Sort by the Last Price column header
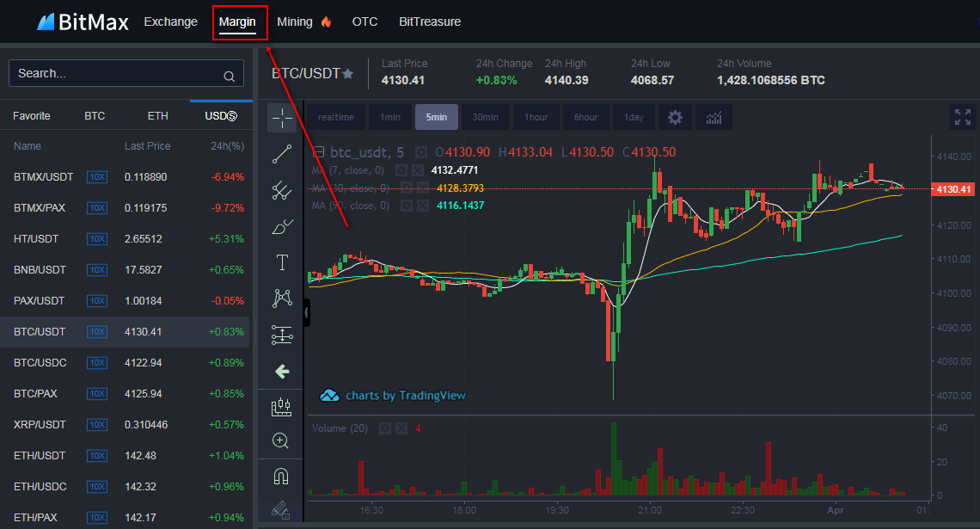980x529 pixels. [148, 145]
